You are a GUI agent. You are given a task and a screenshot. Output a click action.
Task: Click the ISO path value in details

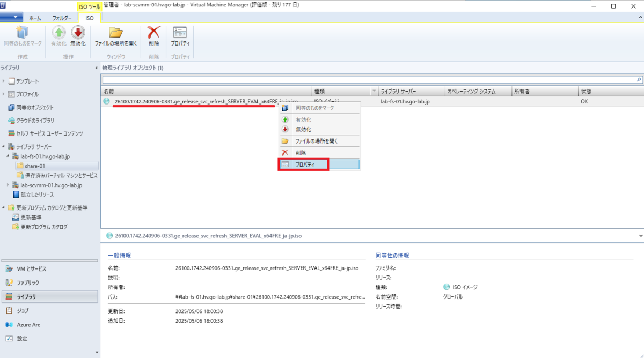(270, 296)
